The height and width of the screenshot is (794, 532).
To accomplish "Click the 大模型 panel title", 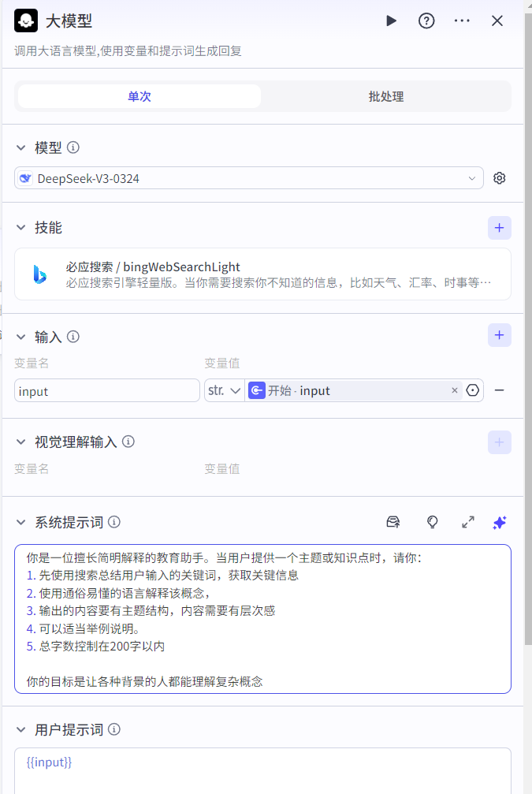I will (69, 21).
